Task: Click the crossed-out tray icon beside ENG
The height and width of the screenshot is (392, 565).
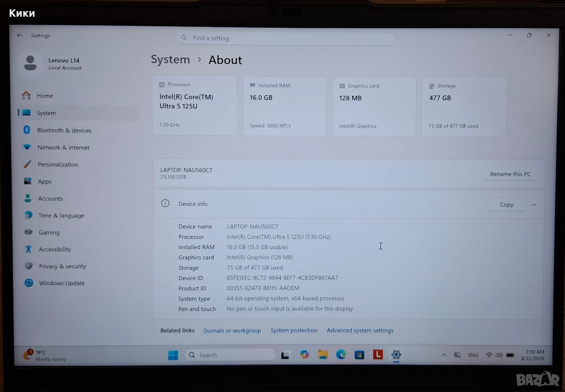Action: 457,355
